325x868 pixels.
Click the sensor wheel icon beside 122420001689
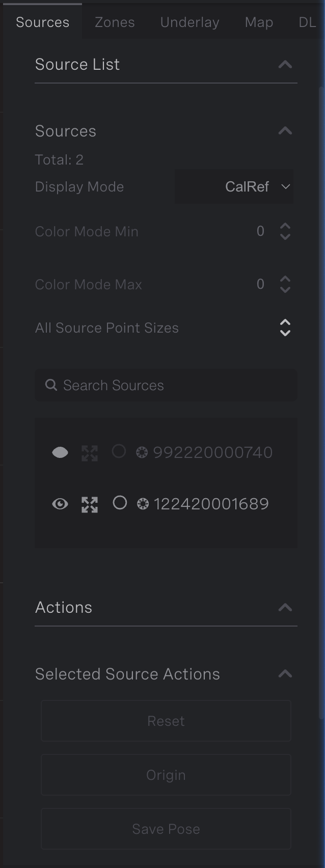[x=143, y=504]
